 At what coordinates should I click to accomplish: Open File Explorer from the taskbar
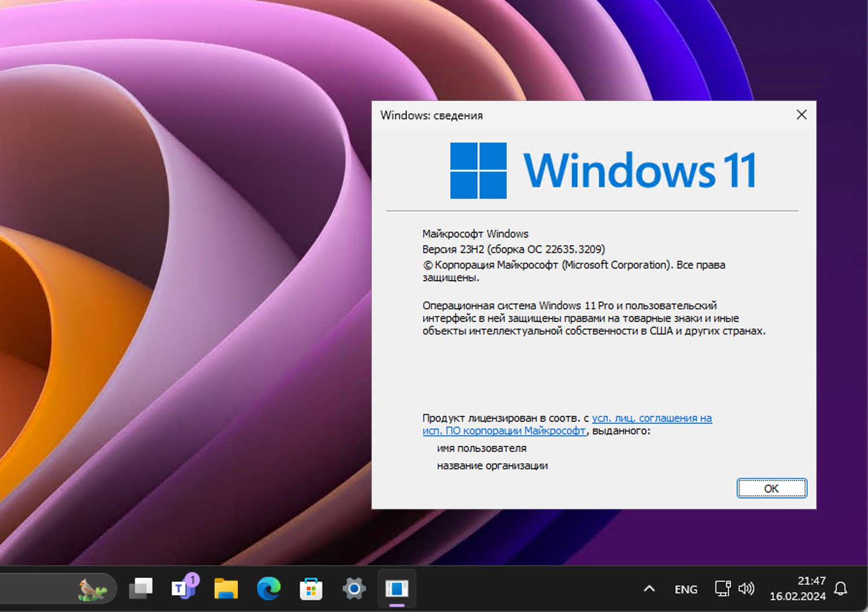pyautogui.click(x=226, y=589)
